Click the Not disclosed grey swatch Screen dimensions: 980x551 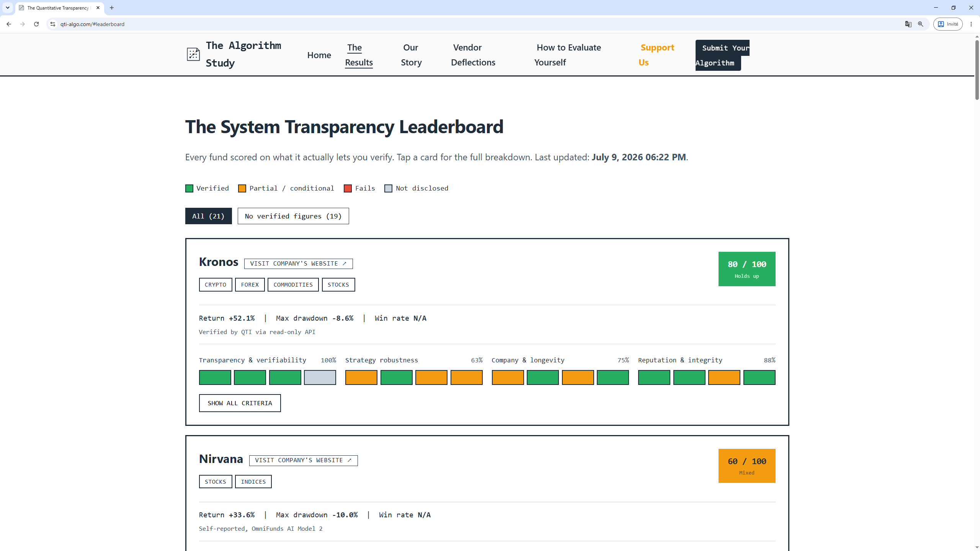[388, 188]
